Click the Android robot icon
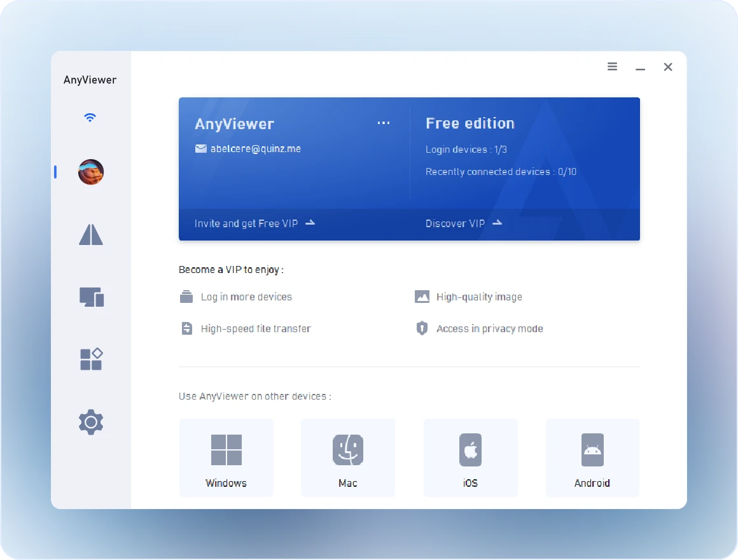The image size is (738, 560). [x=592, y=450]
